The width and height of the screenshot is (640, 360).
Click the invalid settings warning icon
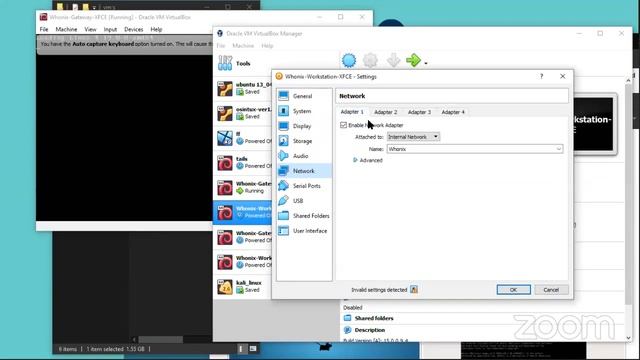tap(414, 289)
